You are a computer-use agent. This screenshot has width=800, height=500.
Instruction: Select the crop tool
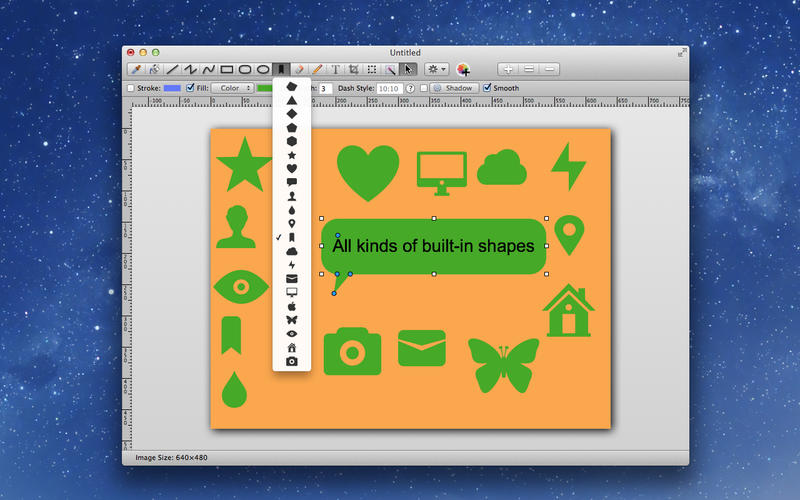point(353,70)
